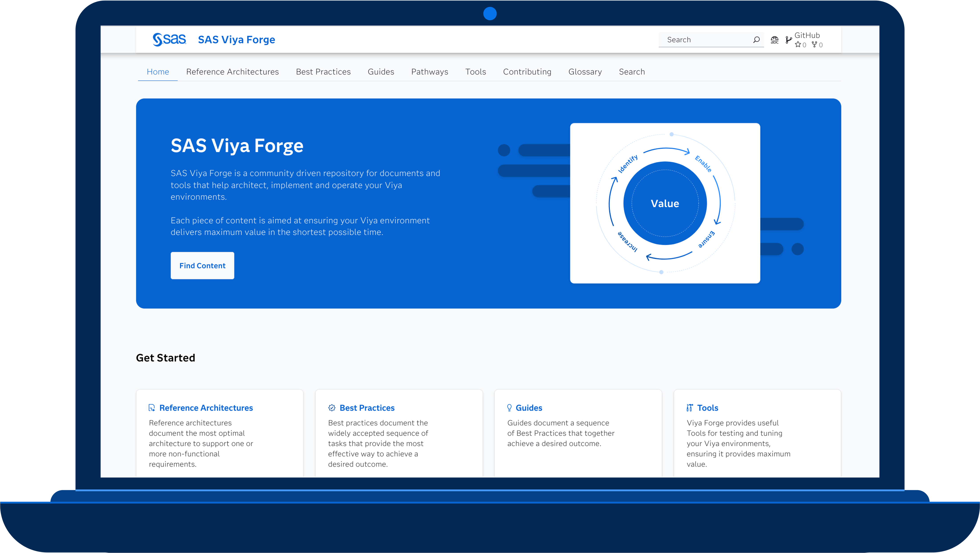Screen dimensions: 980x553
Task: Click the magnifying glass search icon
Action: coord(756,40)
